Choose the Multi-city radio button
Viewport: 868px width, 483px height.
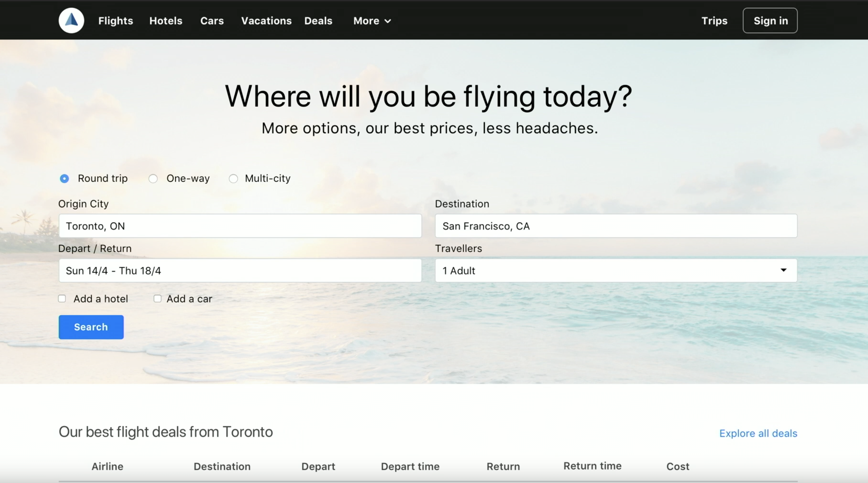233,179
